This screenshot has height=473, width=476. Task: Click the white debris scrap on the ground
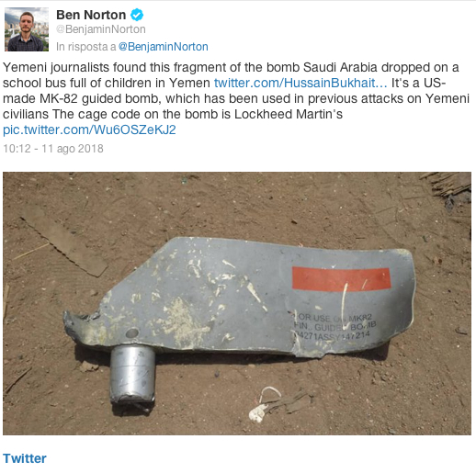(x=266, y=406)
